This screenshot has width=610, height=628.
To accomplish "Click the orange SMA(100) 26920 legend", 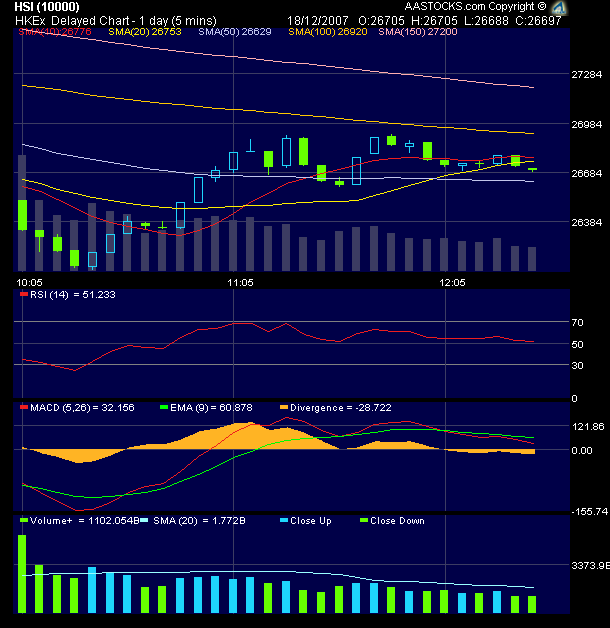I will [x=328, y=32].
